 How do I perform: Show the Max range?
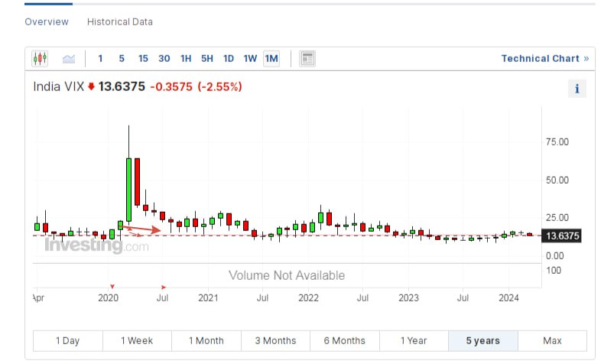pyautogui.click(x=553, y=341)
